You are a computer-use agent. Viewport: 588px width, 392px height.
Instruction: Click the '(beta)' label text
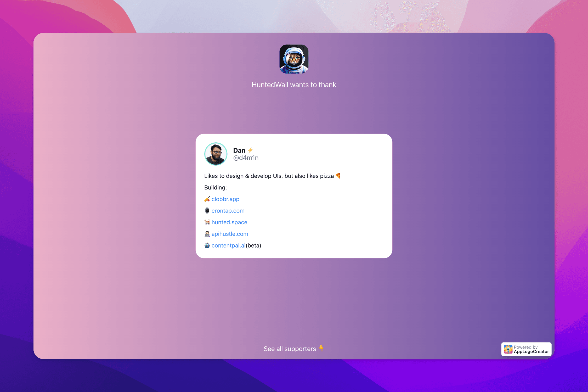click(x=253, y=245)
